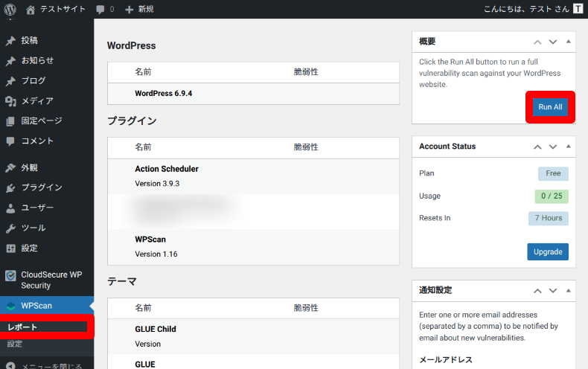Viewport: 588px width, 369px height.
Task: Click the 7 Hours reset badge
Action: [x=549, y=218]
